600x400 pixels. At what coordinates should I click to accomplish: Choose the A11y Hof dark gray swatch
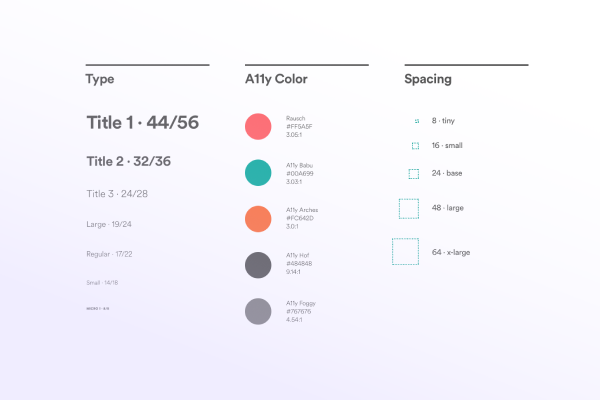(x=258, y=265)
